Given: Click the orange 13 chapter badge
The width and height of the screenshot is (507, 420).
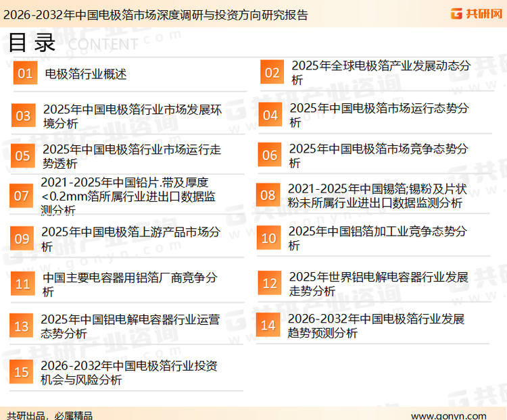Looking at the screenshot, I should pyautogui.click(x=22, y=325).
